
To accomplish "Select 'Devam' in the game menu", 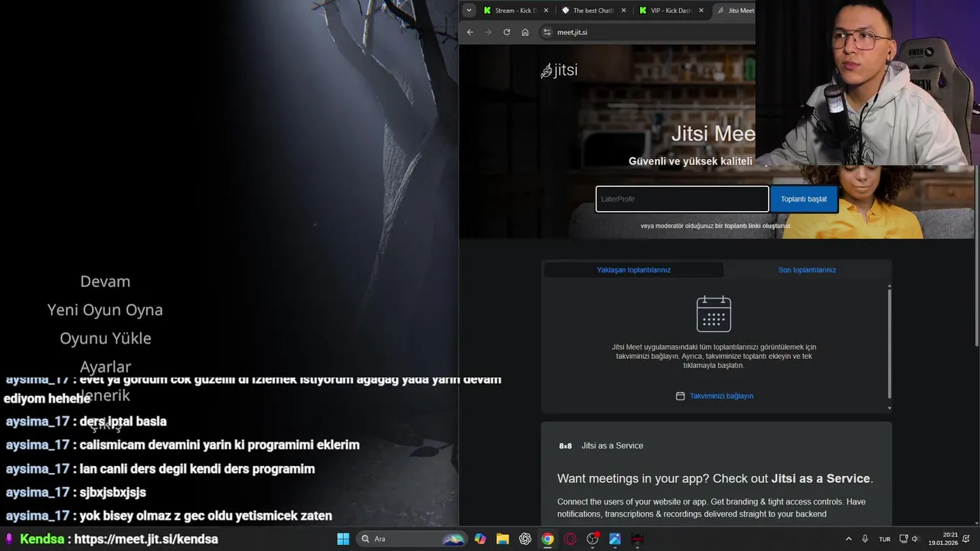I will point(105,282).
